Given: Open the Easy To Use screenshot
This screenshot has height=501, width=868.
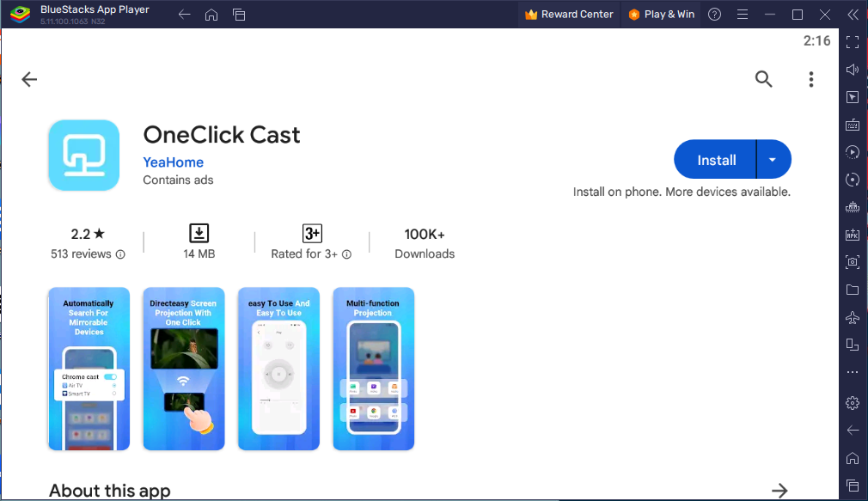Looking at the screenshot, I should [279, 369].
